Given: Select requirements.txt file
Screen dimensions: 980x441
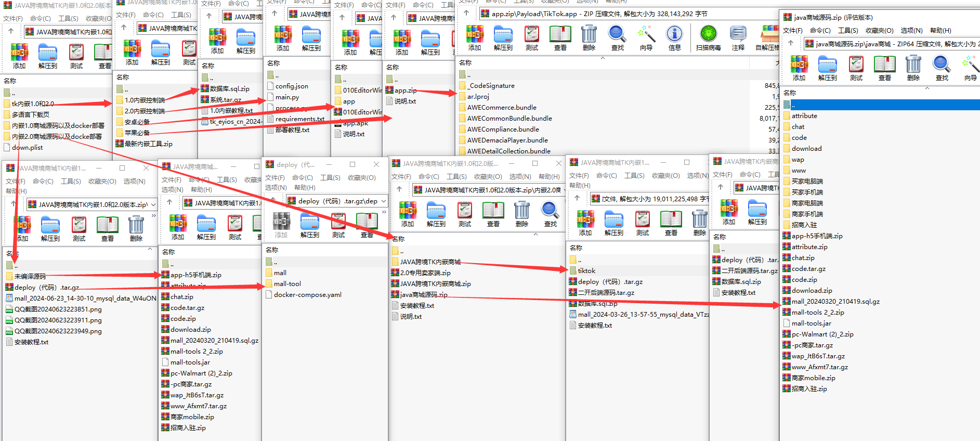Looking at the screenshot, I should tap(295, 119).
